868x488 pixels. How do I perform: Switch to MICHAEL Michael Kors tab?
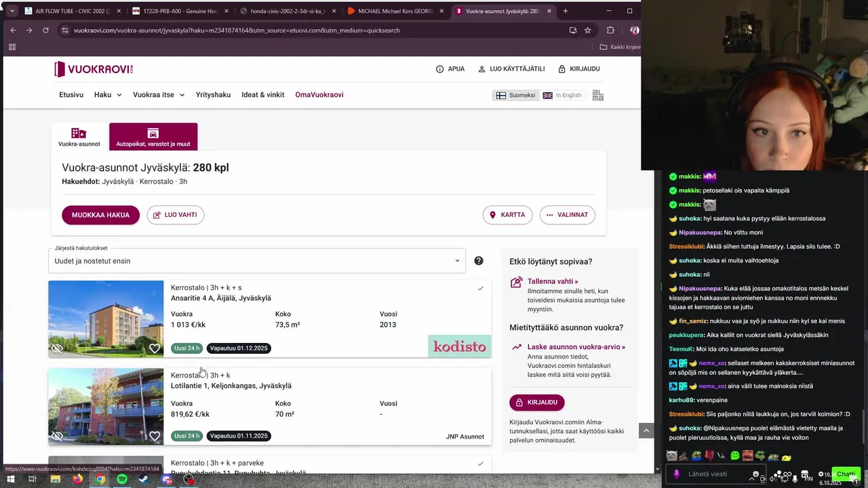[395, 11]
